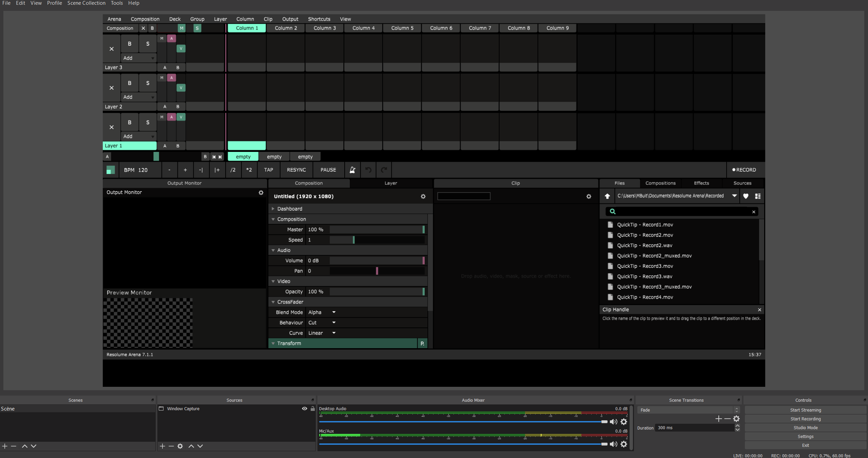
Task: Click the star/favorites icon in file browser
Action: pos(746,196)
